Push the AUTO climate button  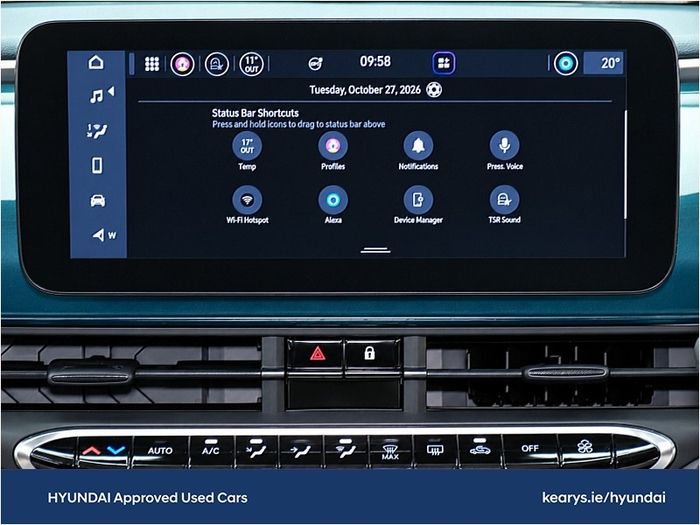(x=160, y=450)
